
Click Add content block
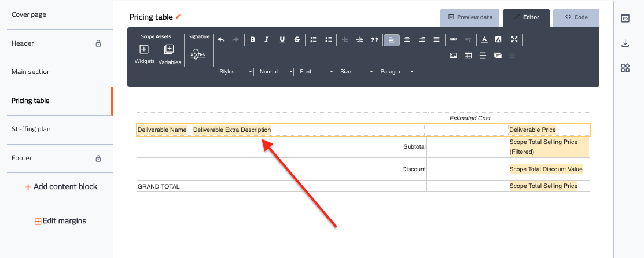pyautogui.click(x=61, y=187)
